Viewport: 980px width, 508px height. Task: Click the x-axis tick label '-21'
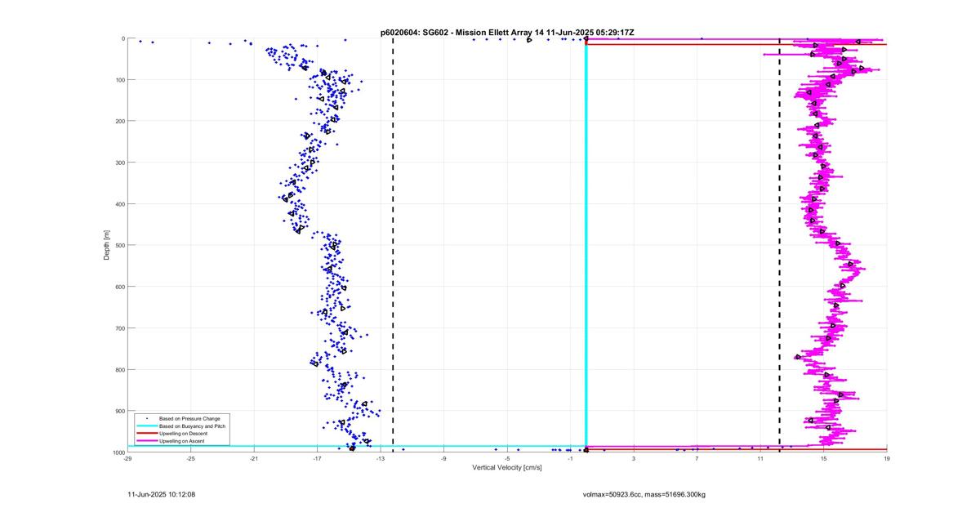tap(254, 458)
